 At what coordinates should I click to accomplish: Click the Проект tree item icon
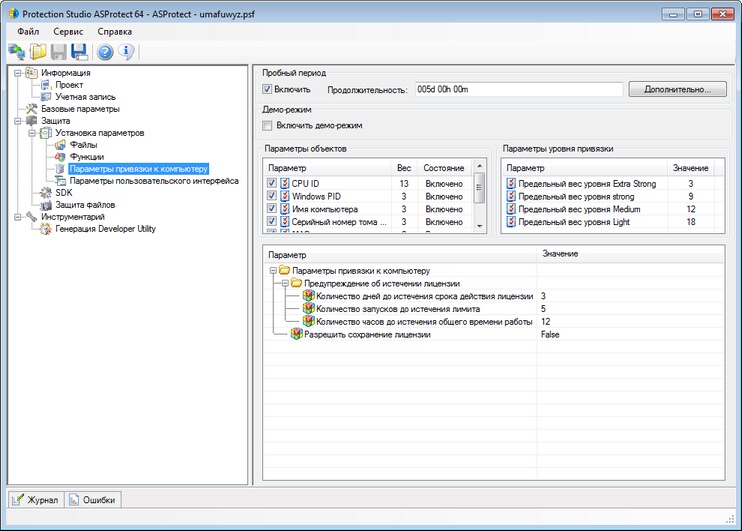pos(46,85)
